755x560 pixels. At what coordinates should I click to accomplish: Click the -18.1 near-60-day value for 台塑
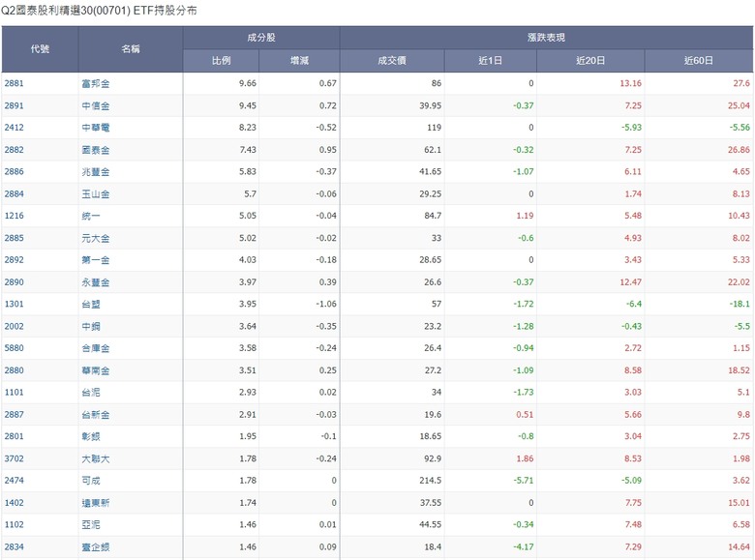pyautogui.click(x=740, y=304)
